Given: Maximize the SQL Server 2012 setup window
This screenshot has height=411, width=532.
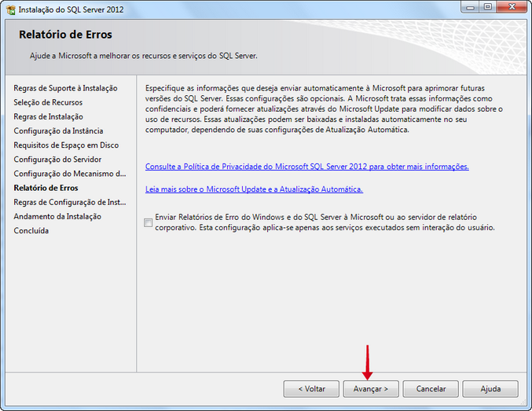Looking at the screenshot, I should (x=487, y=7).
